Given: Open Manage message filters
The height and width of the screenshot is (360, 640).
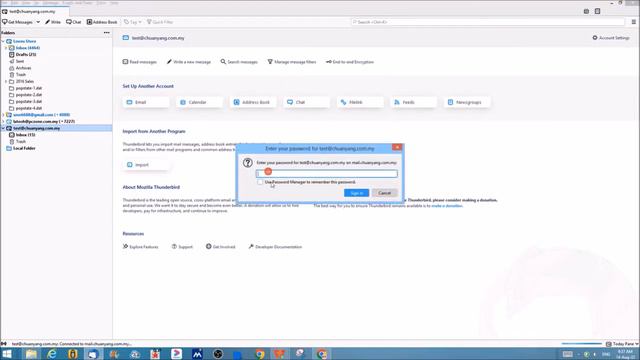Looking at the screenshot, I should (292, 62).
